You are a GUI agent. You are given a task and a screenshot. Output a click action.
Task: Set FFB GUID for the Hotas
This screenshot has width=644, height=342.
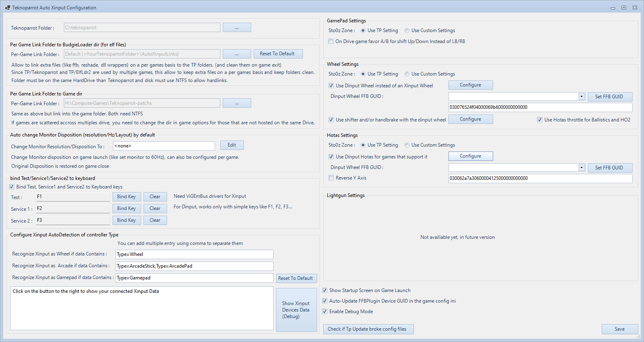point(610,168)
